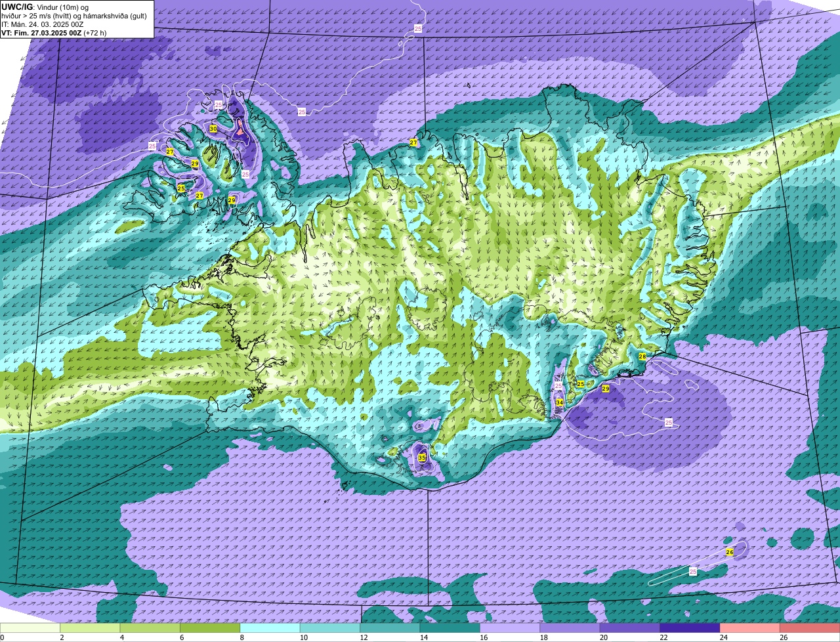Screen dimensions: 840x642
Task: Pick the 22–24 m/s dark indigo swatch
Action: coord(690,628)
